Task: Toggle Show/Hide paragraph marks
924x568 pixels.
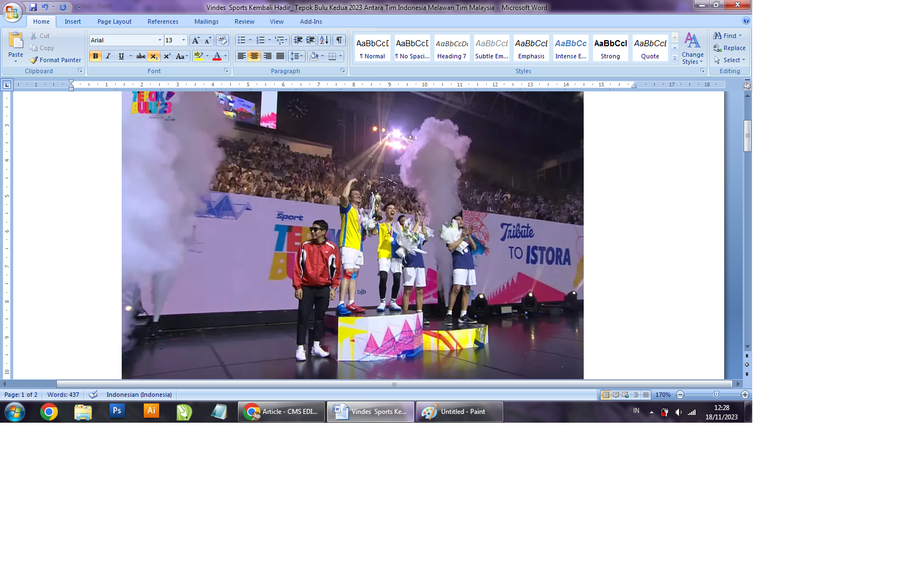Action: (340, 40)
